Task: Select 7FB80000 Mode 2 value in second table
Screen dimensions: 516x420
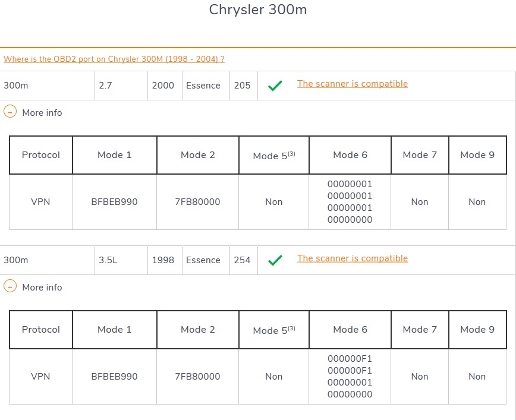Action: coord(197,377)
